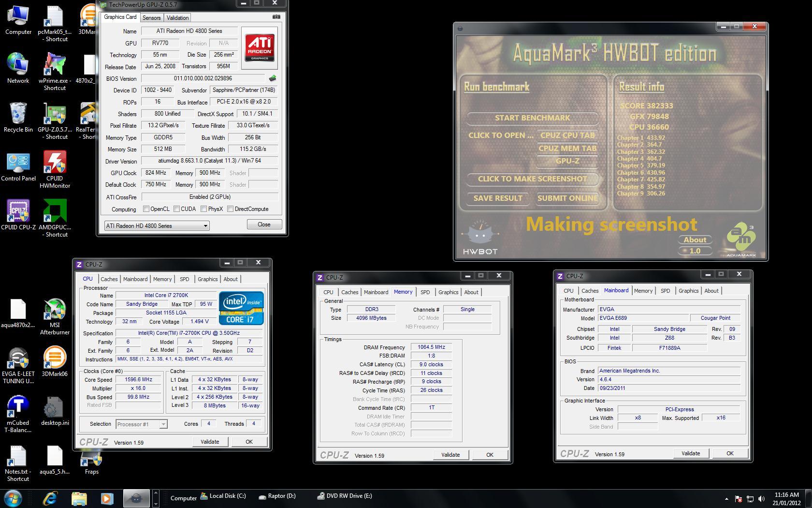
Task: Open About tab in left CPU-Z window
Action: pyautogui.click(x=231, y=279)
